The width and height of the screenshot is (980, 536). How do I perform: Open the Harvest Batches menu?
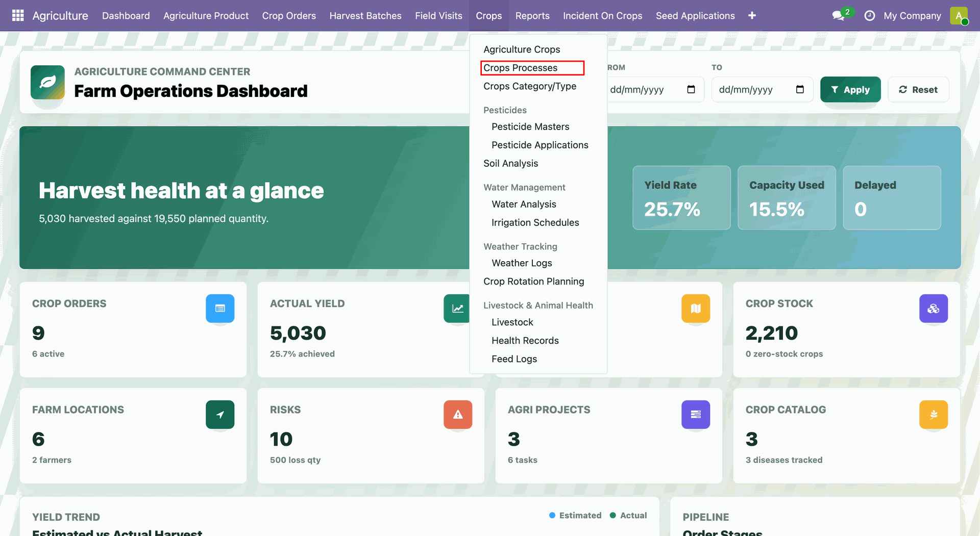(365, 16)
